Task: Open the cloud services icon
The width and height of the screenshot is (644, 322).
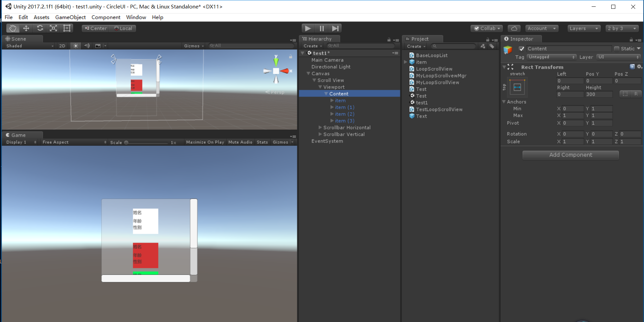Action: pos(514,28)
